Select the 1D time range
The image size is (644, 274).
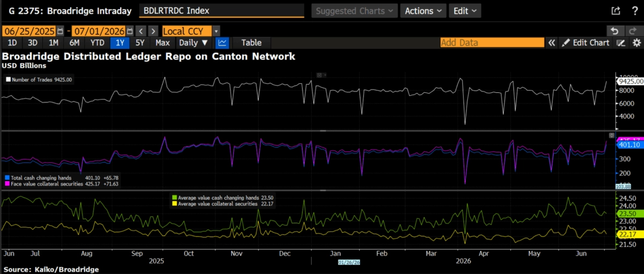point(12,43)
